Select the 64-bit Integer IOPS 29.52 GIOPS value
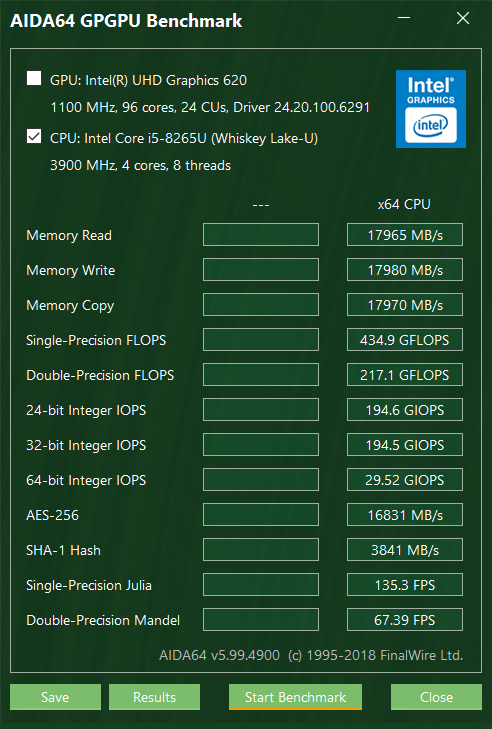 405,480
